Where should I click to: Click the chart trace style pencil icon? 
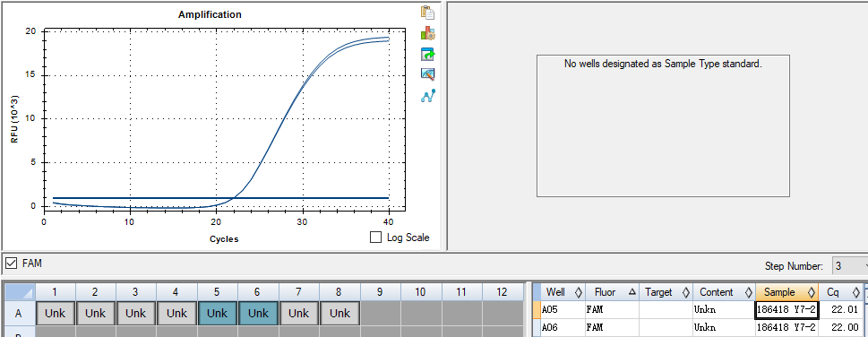(427, 74)
